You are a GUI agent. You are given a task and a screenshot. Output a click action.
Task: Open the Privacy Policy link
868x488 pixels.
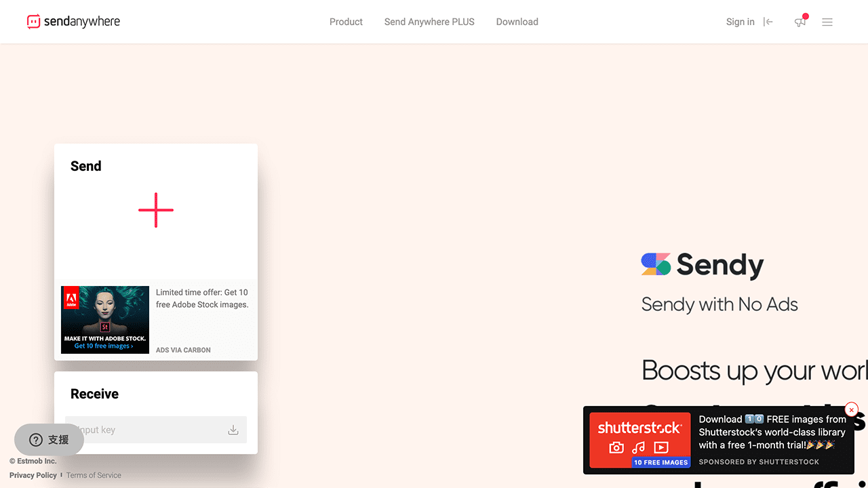pyautogui.click(x=33, y=475)
